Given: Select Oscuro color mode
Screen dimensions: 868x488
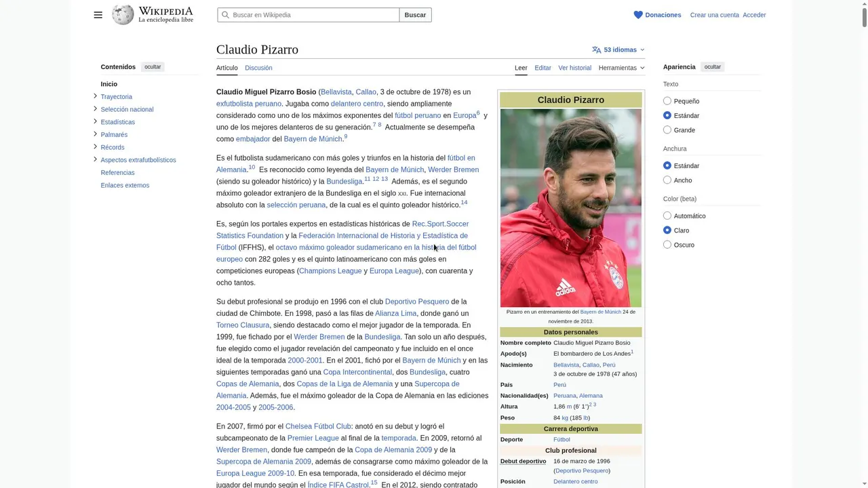Looking at the screenshot, I should click(667, 244).
